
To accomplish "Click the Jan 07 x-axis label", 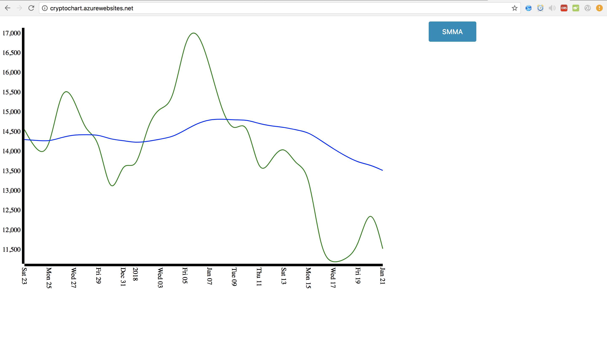I will (209, 276).
